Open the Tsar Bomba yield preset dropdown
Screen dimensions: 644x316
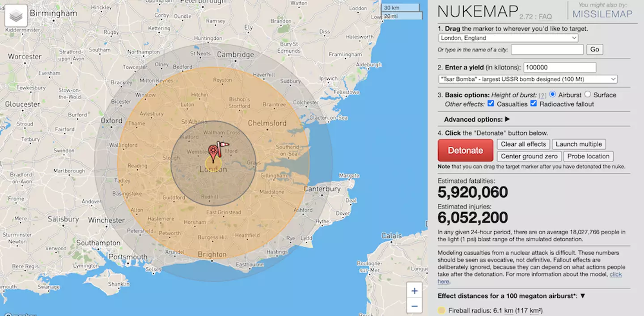click(x=528, y=79)
